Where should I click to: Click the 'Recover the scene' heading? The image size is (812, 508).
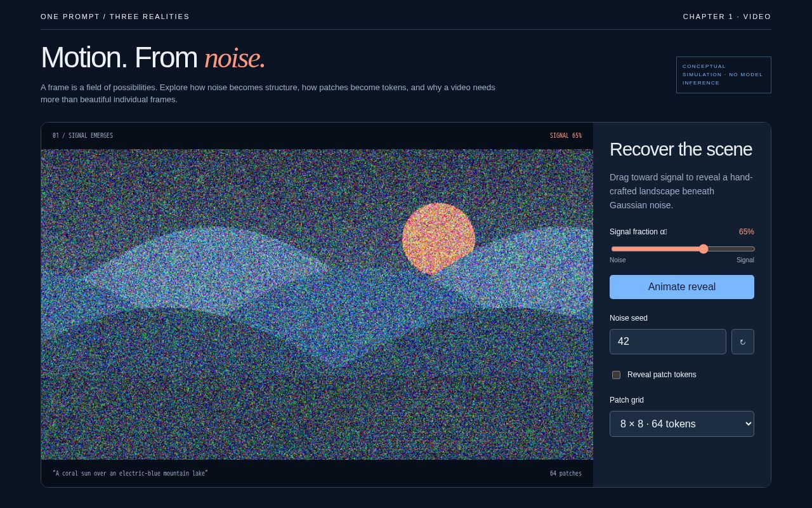[681, 149]
